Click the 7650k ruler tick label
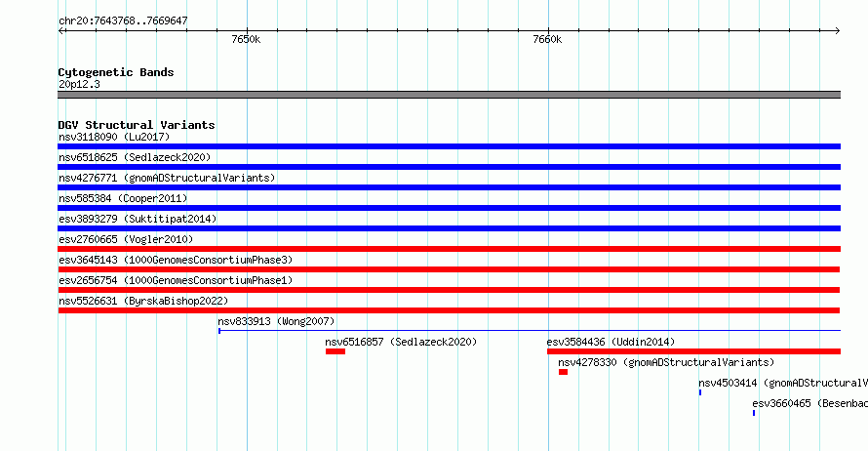The height and width of the screenshot is (451, 868). pos(246,39)
